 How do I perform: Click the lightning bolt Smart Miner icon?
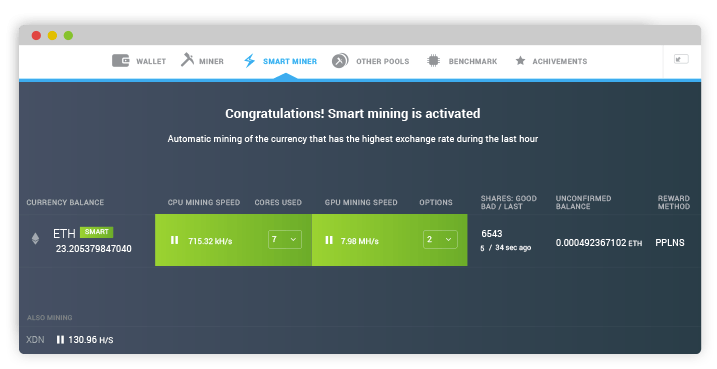point(249,60)
